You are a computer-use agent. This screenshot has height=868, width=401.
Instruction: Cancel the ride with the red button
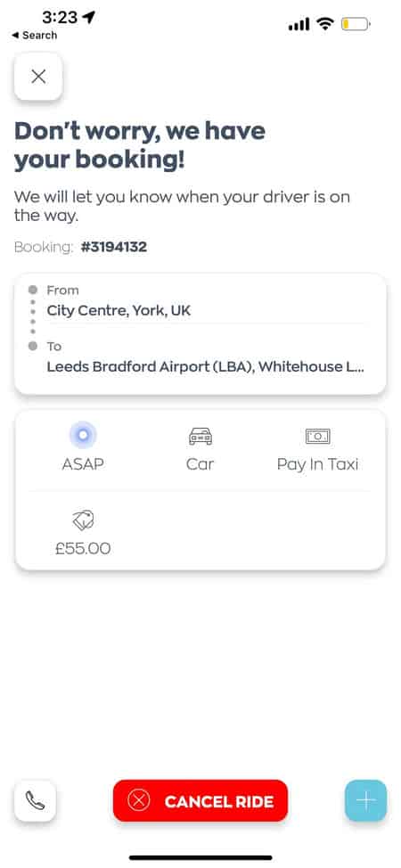pyautogui.click(x=200, y=800)
